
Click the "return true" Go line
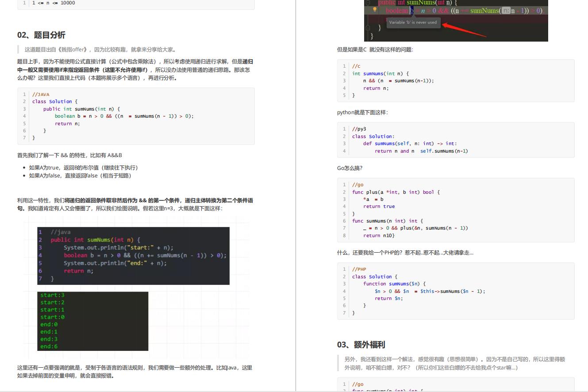(379, 207)
